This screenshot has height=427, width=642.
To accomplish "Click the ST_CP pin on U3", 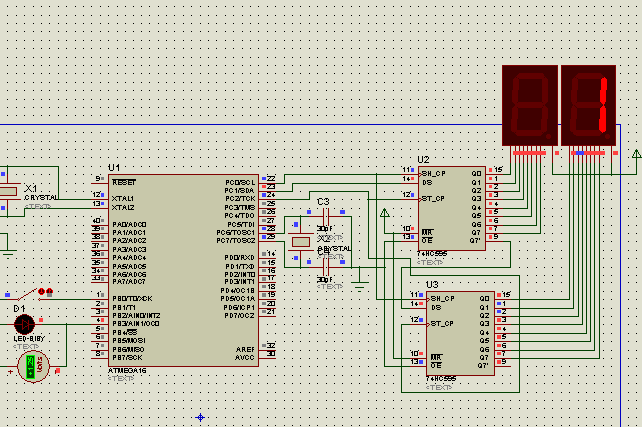I will [x=441, y=325].
